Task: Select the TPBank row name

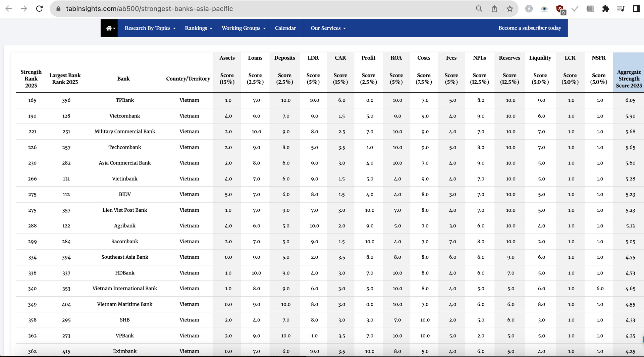Action: pyautogui.click(x=125, y=100)
